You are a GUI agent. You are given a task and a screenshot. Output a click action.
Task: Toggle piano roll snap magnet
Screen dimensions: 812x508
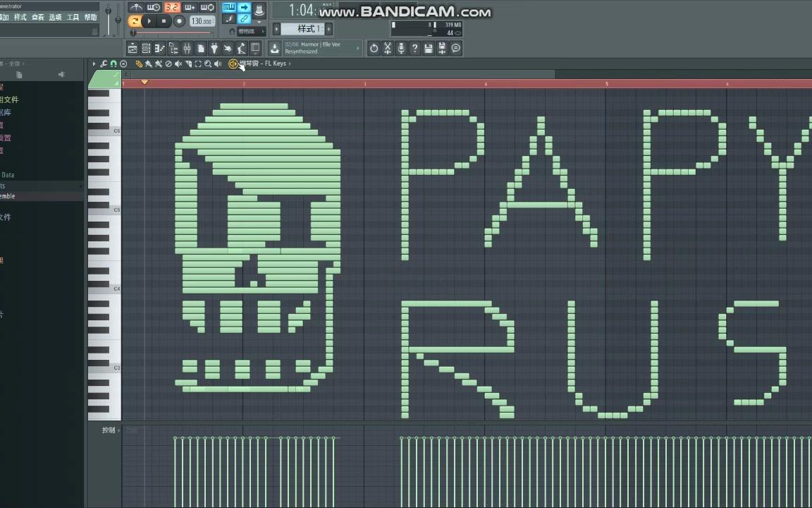pos(113,64)
